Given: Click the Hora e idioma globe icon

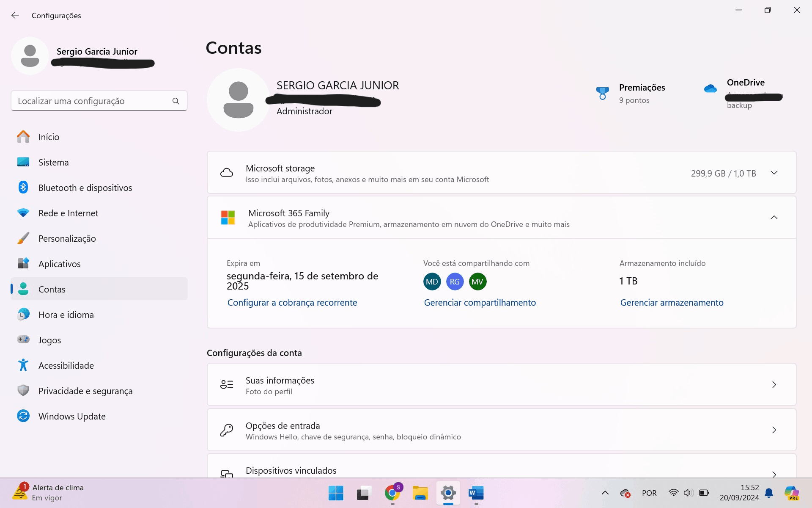Looking at the screenshot, I should 23,315.
